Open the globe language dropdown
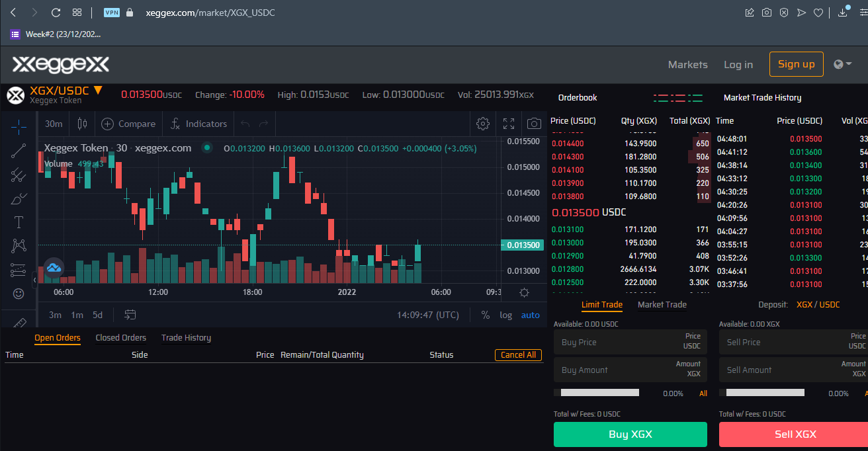Screen dimensions: 868x451 tap(843, 64)
